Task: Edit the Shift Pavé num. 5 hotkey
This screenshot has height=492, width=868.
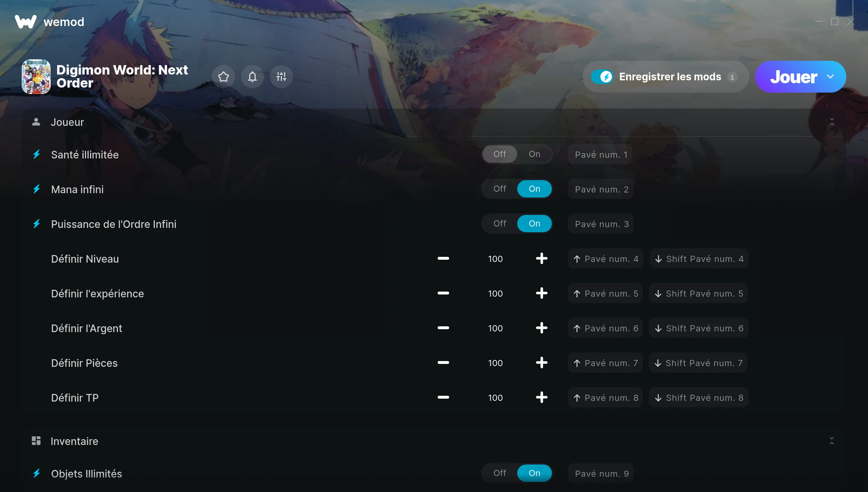Action: [x=698, y=293]
